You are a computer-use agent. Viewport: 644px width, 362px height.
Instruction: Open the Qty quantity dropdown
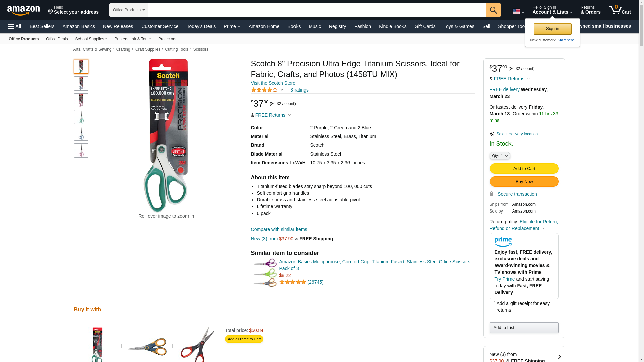coord(500,156)
